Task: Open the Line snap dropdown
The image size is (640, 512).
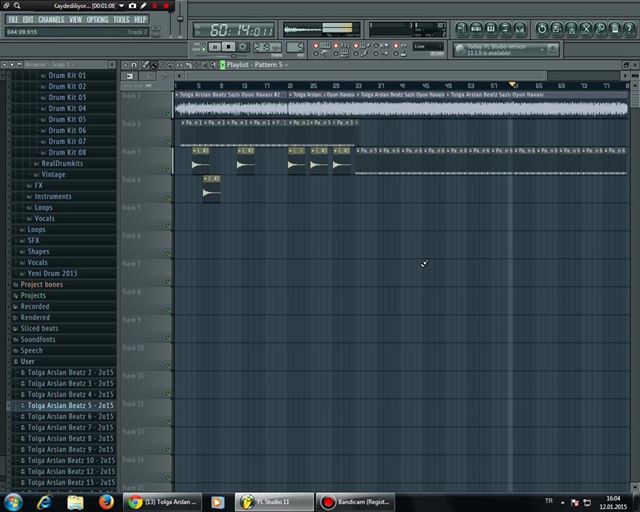Action: (x=428, y=47)
